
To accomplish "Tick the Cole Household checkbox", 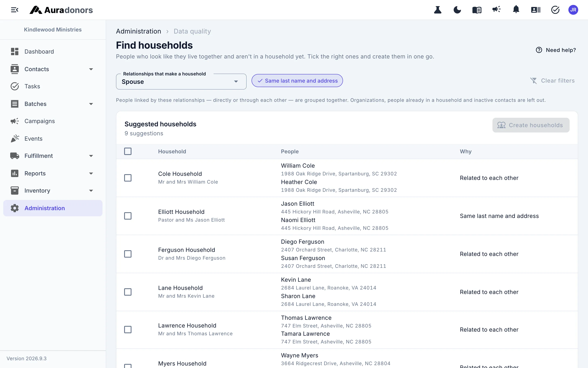I will point(128,178).
